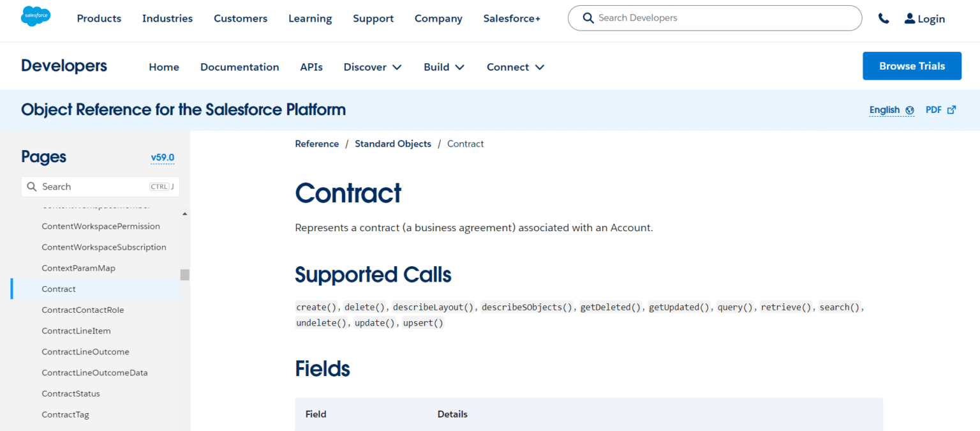Open the phone contact icon
The width and height of the screenshot is (980, 431).
pos(884,18)
